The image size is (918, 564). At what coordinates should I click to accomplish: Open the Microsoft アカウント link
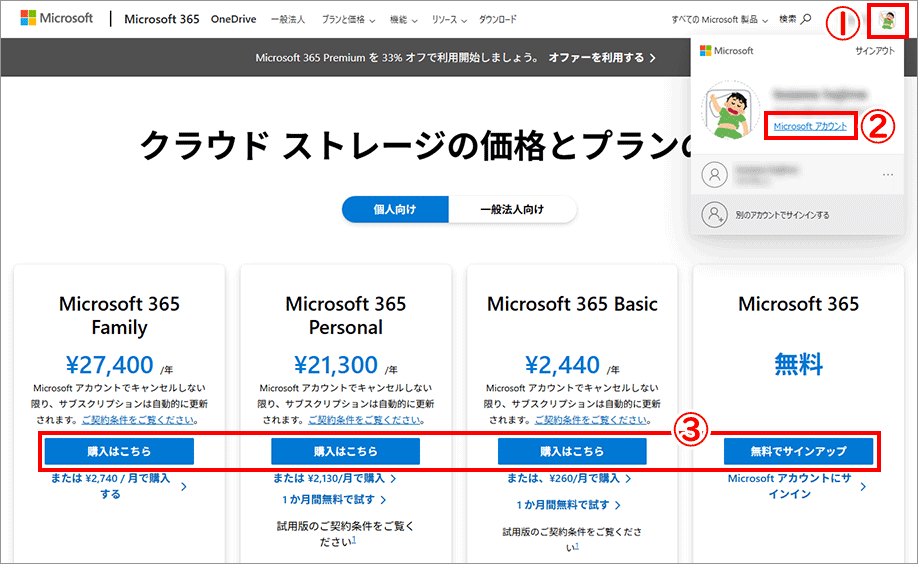click(810, 126)
